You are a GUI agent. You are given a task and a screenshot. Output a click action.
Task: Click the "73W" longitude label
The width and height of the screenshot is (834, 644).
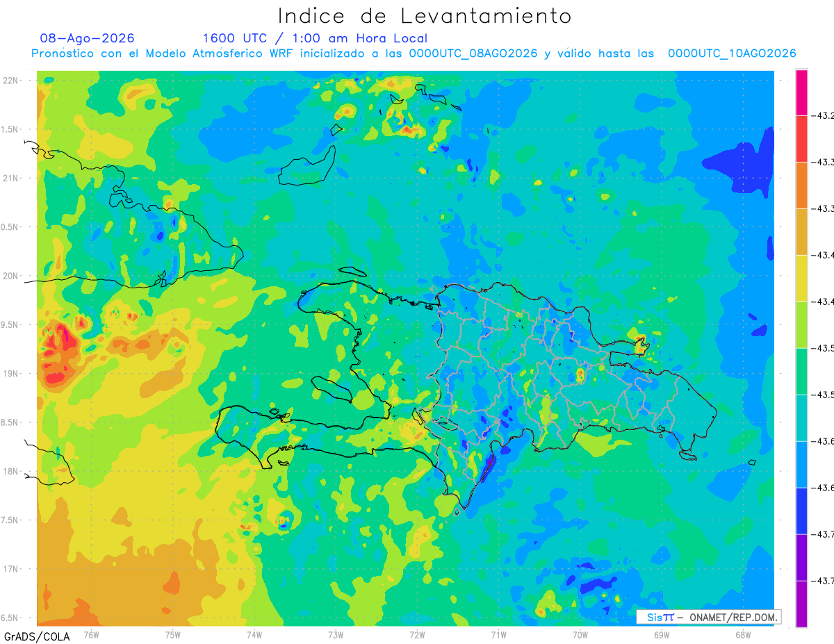[336, 634]
